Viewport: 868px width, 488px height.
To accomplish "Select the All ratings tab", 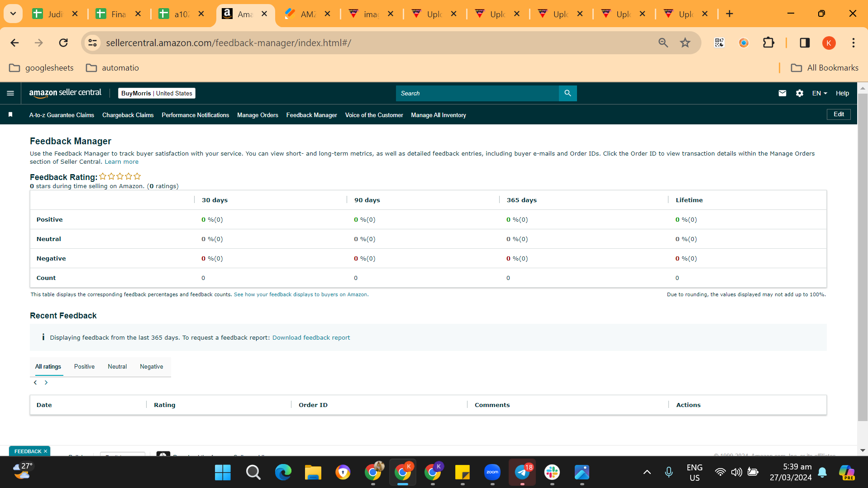I will click(x=48, y=367).
